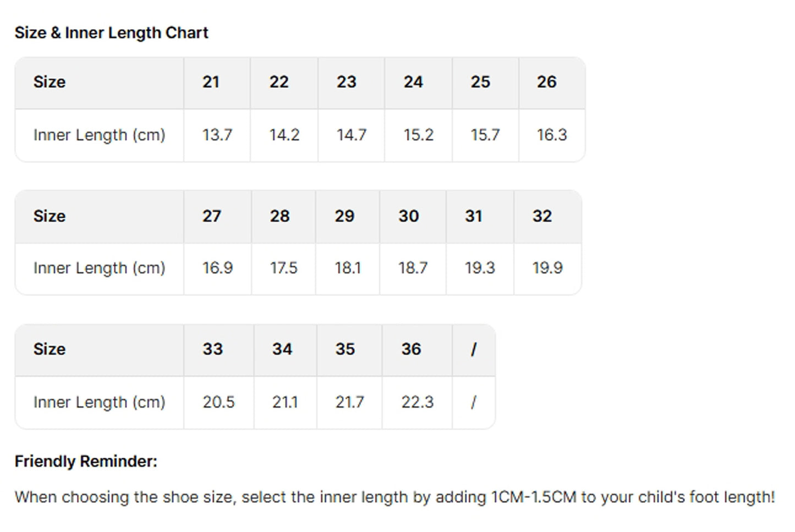The height and width of the screenshot is (532, 795).
Task: Select the size 24 column header
Action: point(413,82)
